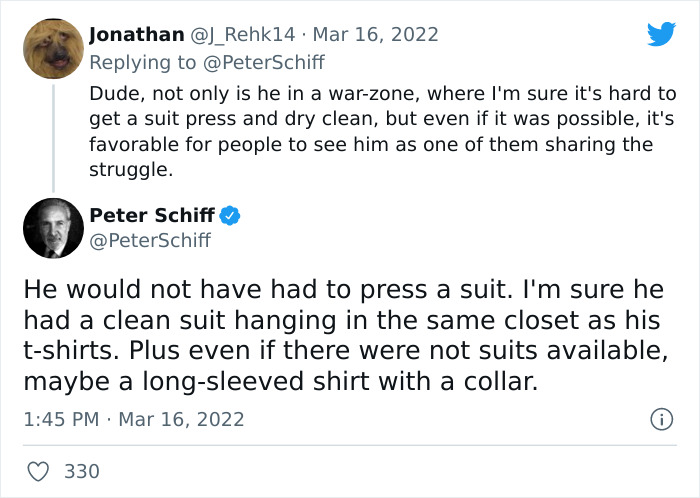Click Peter Schiff's main tweet text
This screenshot has height=498, width=700.
pyautogui.click(x=340, y=336)
